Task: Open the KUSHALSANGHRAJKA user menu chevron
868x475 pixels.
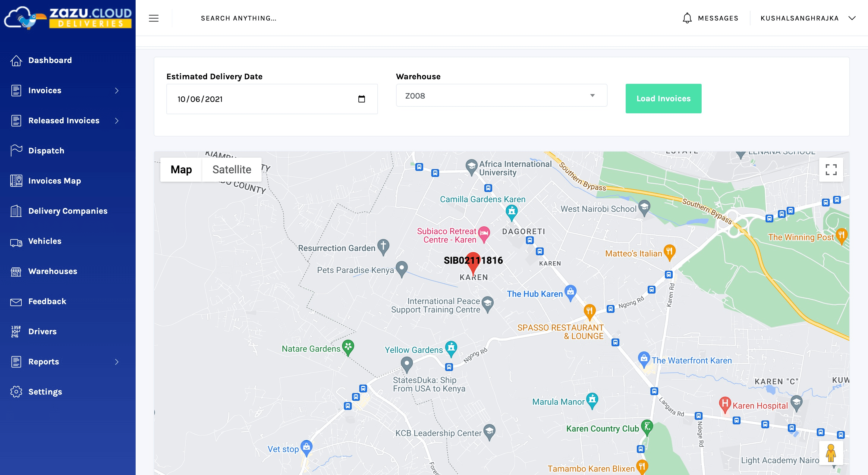Action: coord(852,18)
